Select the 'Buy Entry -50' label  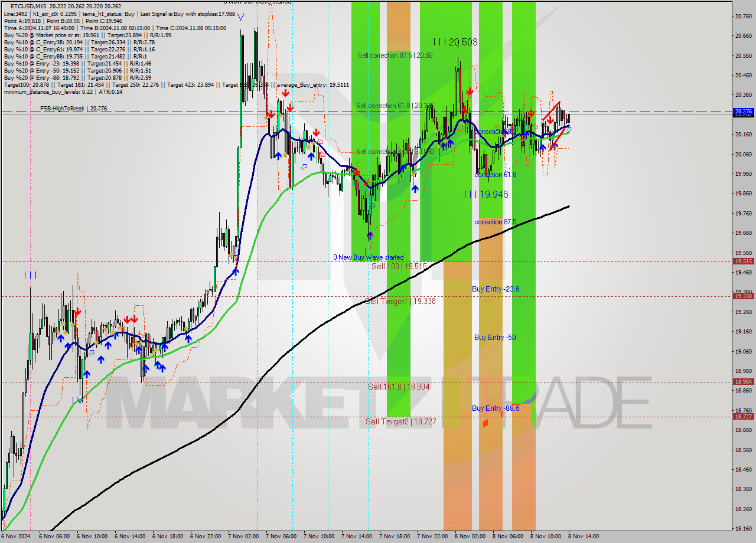[x=495, y=338]
